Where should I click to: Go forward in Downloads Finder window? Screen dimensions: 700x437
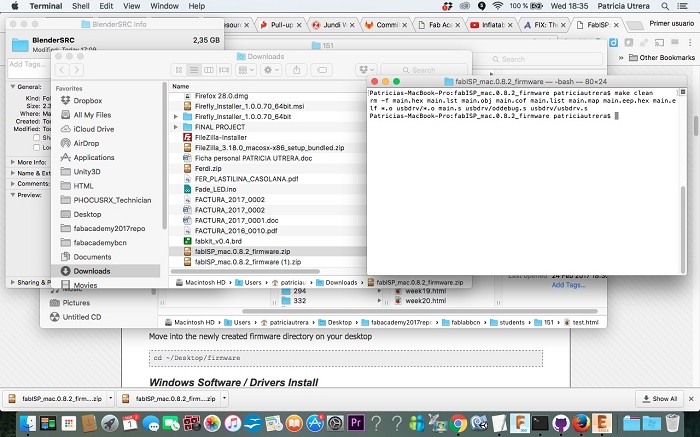76,70
